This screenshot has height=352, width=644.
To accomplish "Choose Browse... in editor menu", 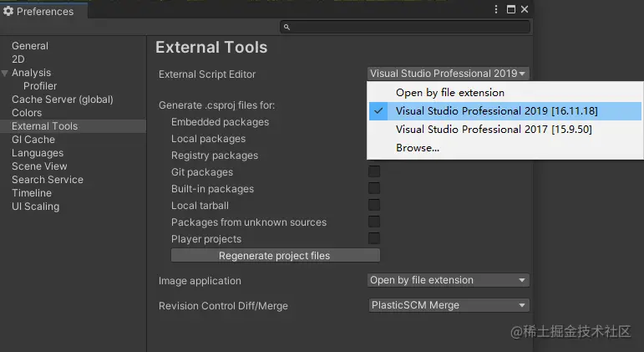I will point(505,148).
